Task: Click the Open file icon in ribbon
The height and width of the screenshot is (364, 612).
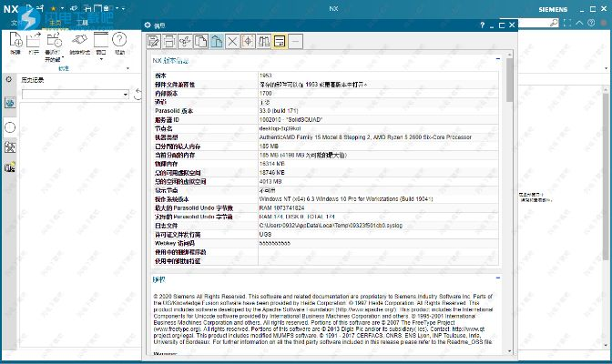Action: pyautogui.click(x=34, y=40)
